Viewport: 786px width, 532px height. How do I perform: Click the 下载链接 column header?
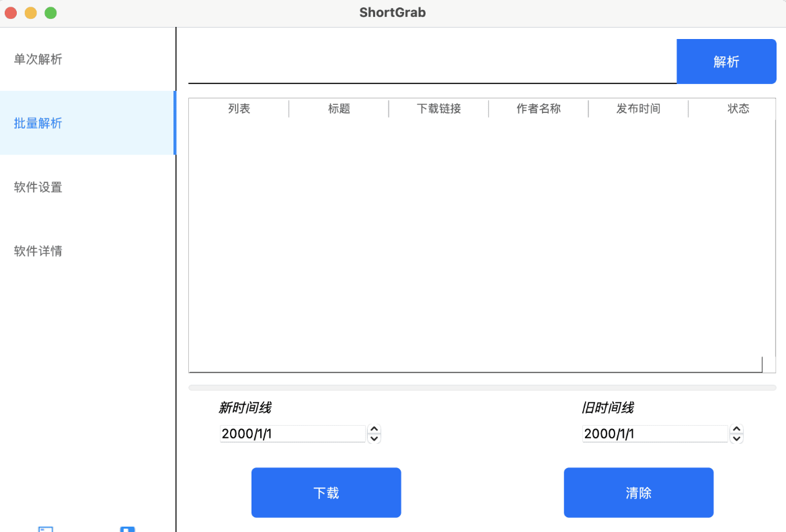point(438,109)
